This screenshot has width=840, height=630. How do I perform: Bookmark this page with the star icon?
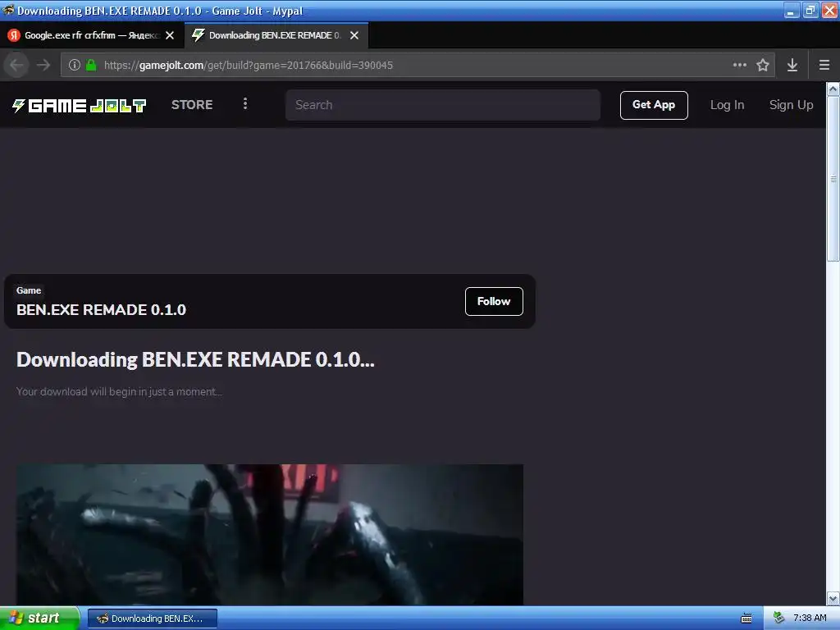coord(763,65)
